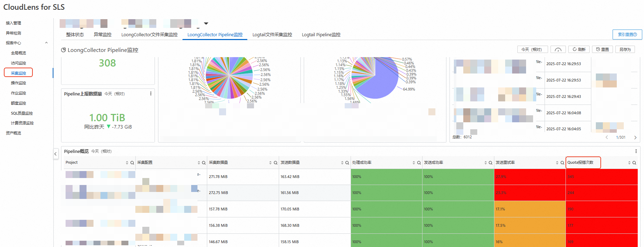Screen dimensions: 644x247
Task: Sort the 处理成功率 column
Action: 414,163
